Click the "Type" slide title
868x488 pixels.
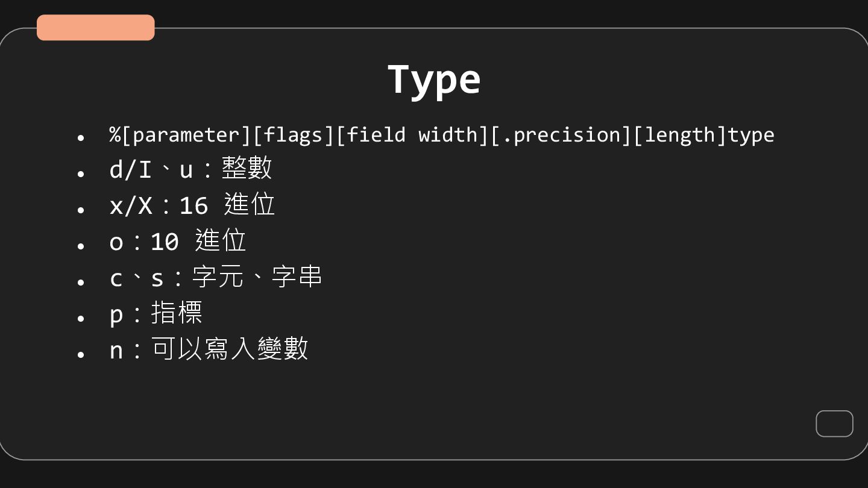click(x=434, y=79)
